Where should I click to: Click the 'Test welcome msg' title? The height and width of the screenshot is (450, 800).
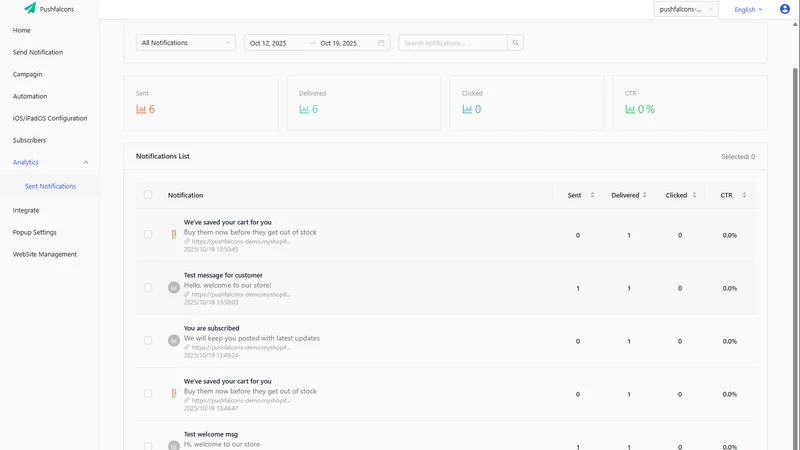coord(211,434)
